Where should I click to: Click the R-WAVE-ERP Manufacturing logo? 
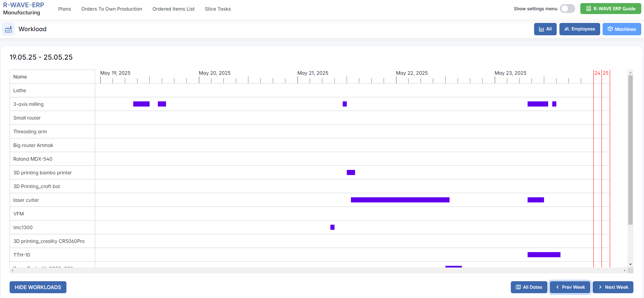point(23,9)
